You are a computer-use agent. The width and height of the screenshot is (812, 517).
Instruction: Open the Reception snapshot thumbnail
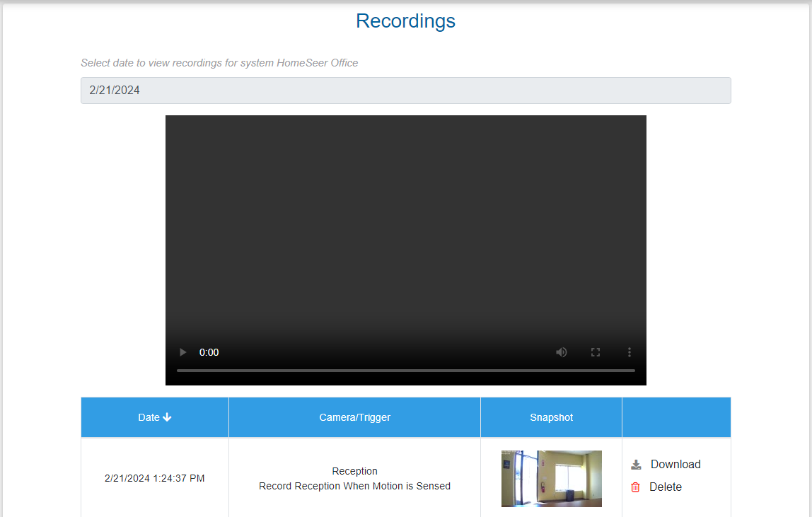(551, 479)
